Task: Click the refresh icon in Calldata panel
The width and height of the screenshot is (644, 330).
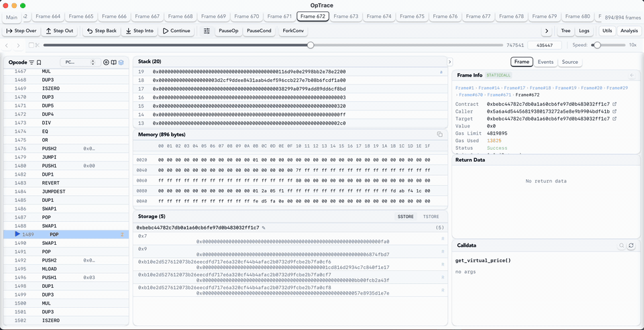Action: pos(631,245)
